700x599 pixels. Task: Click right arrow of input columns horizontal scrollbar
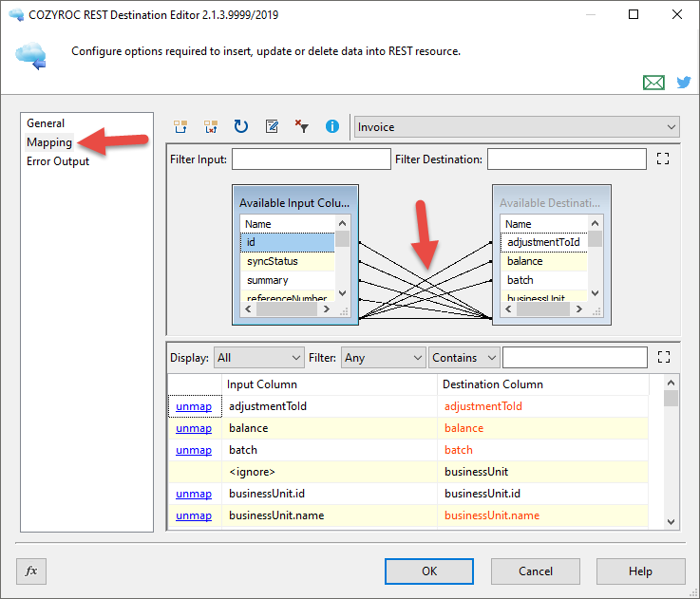pyautogui.click(x=327, y=309)
